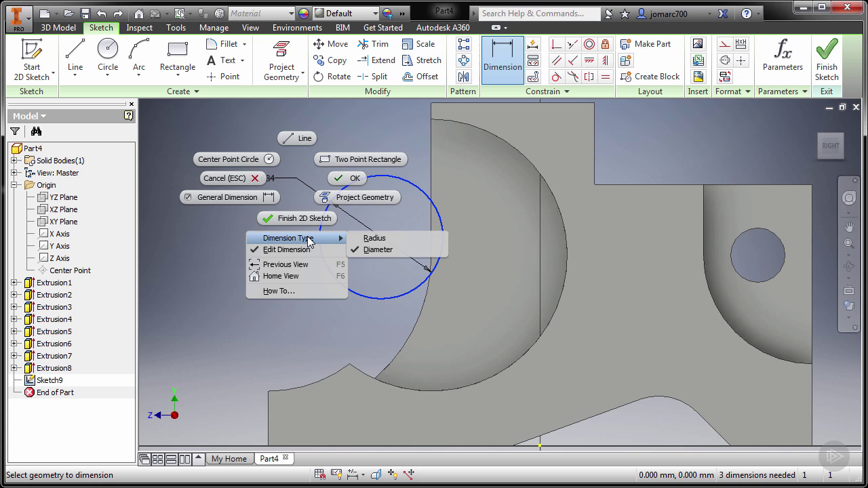Expand View: Master node
This screenshot has width=868, height=488.
(x=14, y=173)
